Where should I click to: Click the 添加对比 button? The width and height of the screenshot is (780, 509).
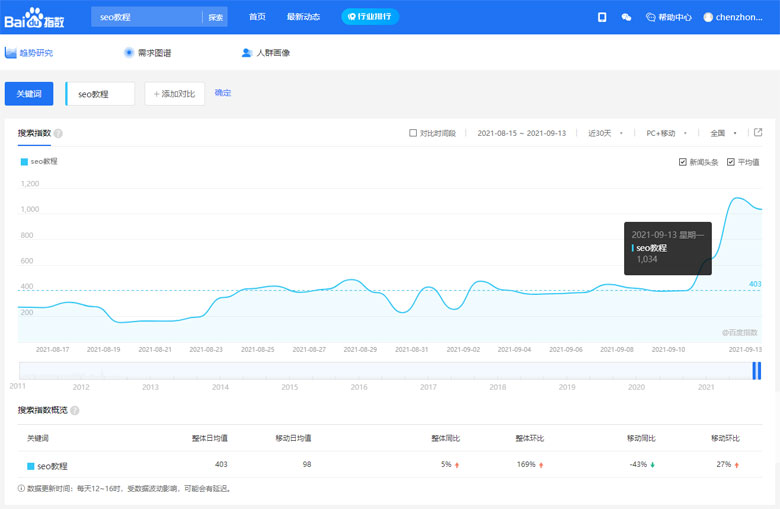pyautogui.click(x=175, y=93)
